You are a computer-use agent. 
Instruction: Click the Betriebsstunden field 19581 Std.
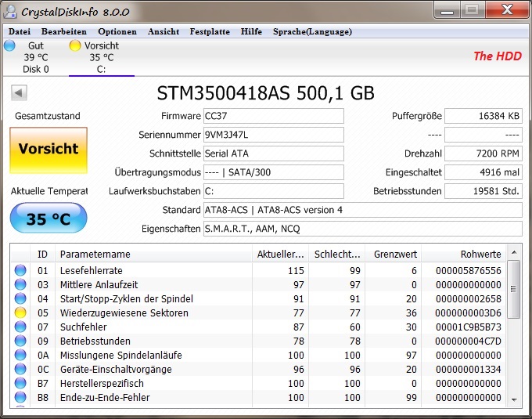tap(483, 191)
